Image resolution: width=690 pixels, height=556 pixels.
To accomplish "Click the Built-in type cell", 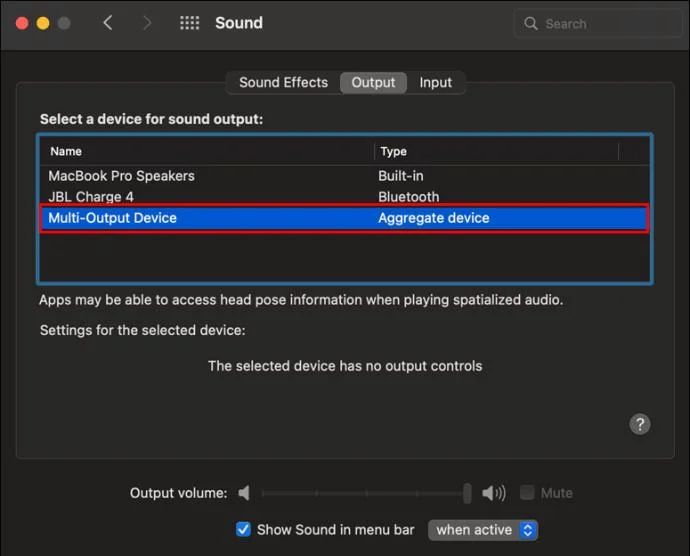I will tap(400, 176).
